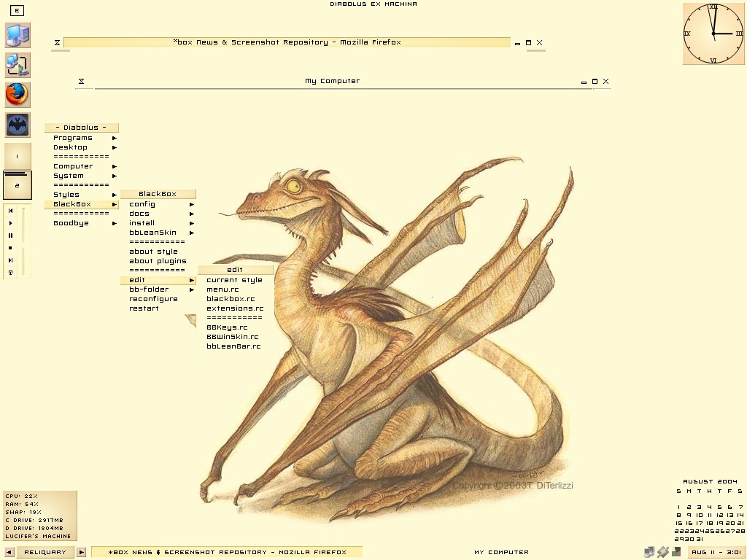Open the bb-folder submenu
The image size is (747, 560).
point(158,289)
